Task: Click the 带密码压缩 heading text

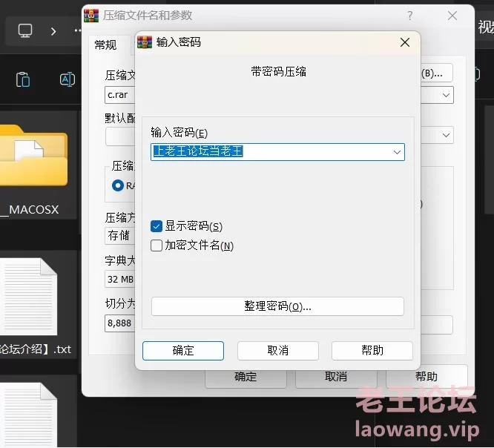Action: click(x=278, y=72)
